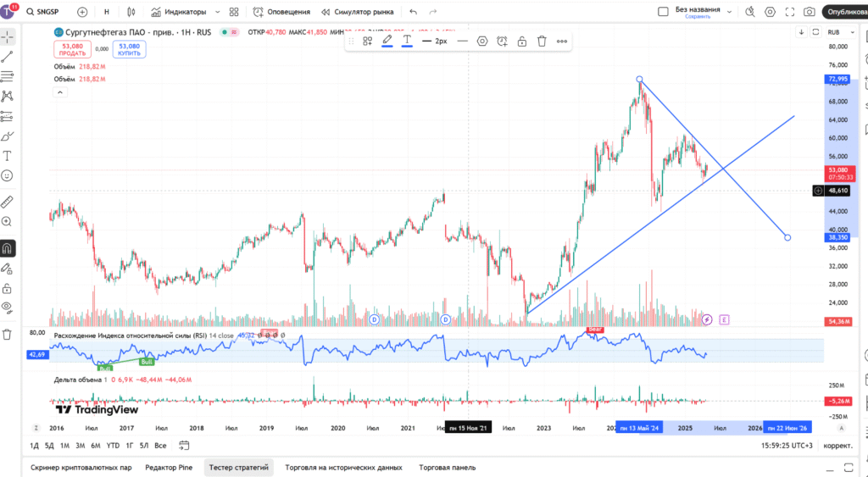Open timezone menu showing UTC+3
This screenshot has height=477, width=868.
click(787, 446)
